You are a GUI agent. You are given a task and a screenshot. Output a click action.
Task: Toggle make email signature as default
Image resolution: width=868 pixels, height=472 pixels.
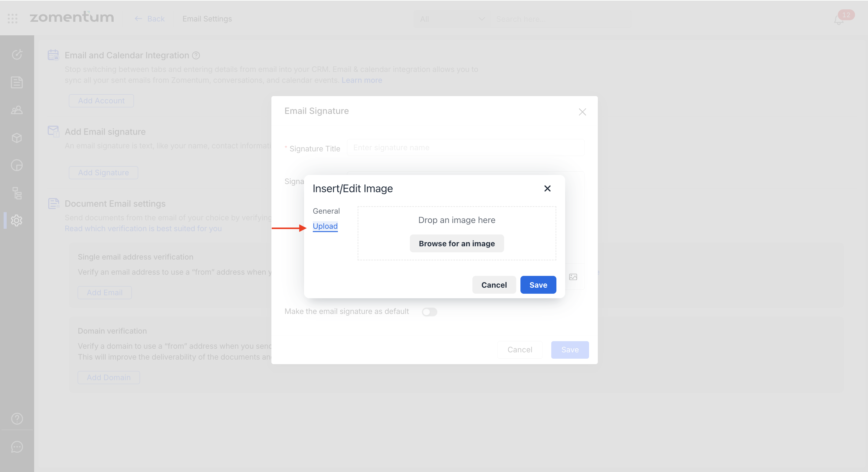point(429,312)
